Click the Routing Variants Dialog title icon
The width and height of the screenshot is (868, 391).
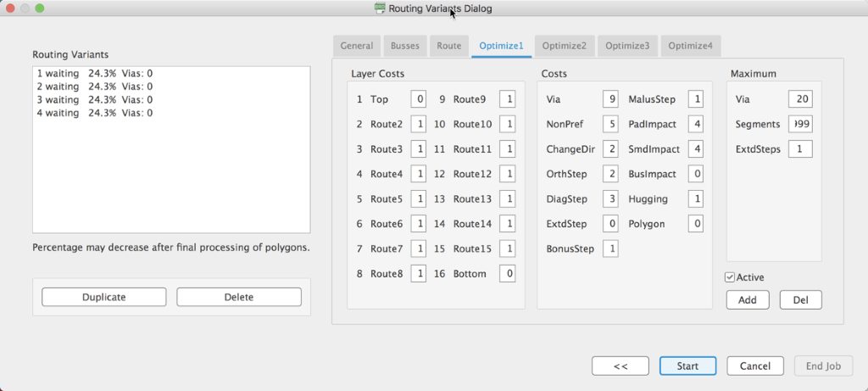(380, 8)
